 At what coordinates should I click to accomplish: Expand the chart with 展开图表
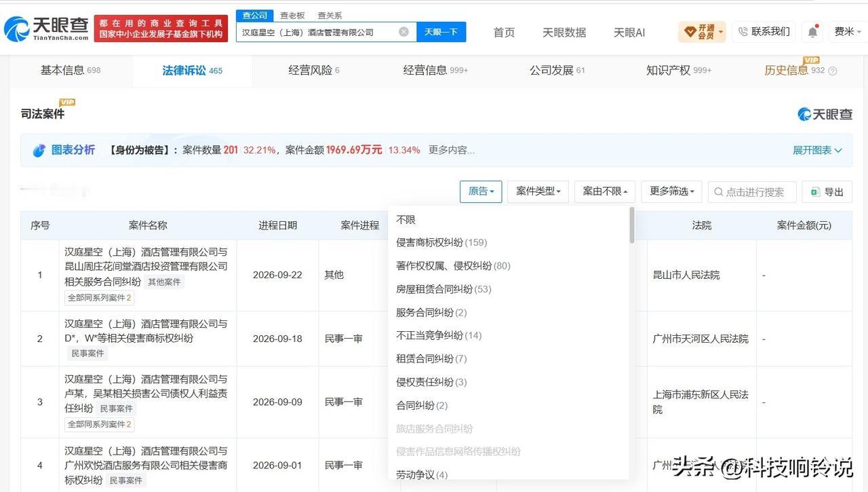click(x=817, y=150)
